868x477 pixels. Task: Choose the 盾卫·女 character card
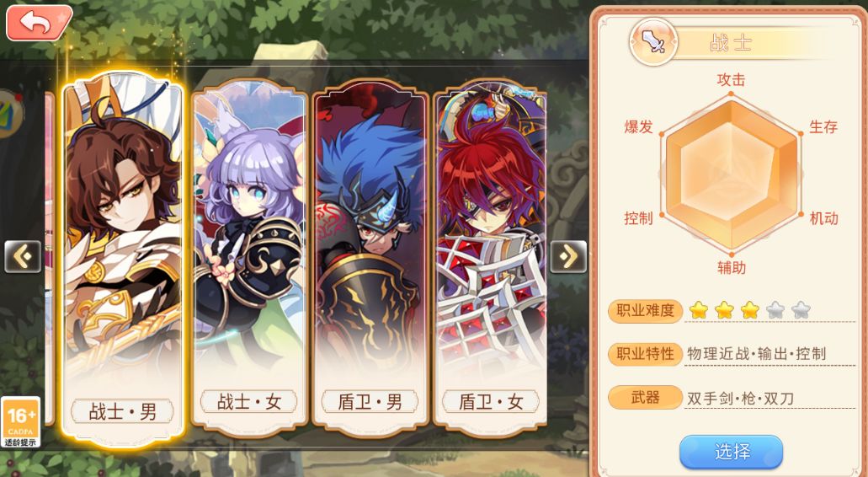(491, 256)
